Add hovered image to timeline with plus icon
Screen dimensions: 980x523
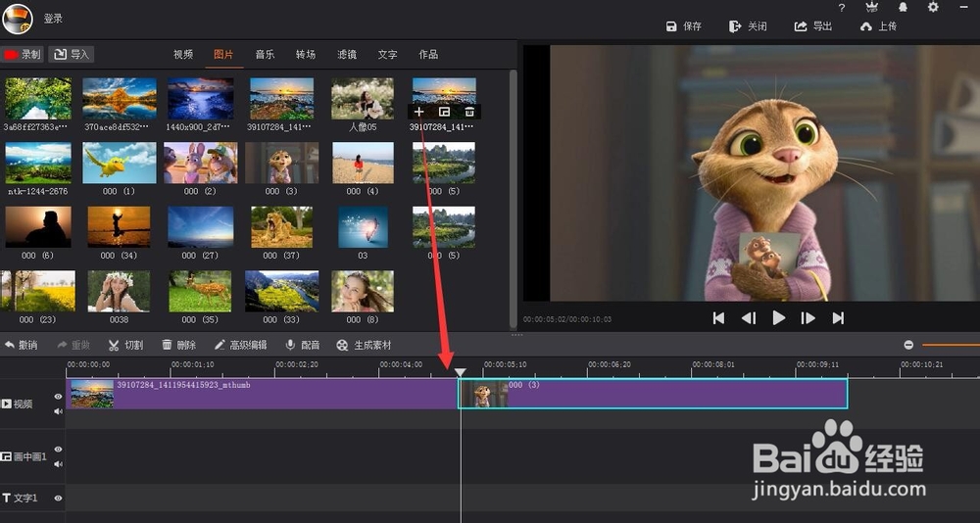pyautogui.click(x=418, y=112)
